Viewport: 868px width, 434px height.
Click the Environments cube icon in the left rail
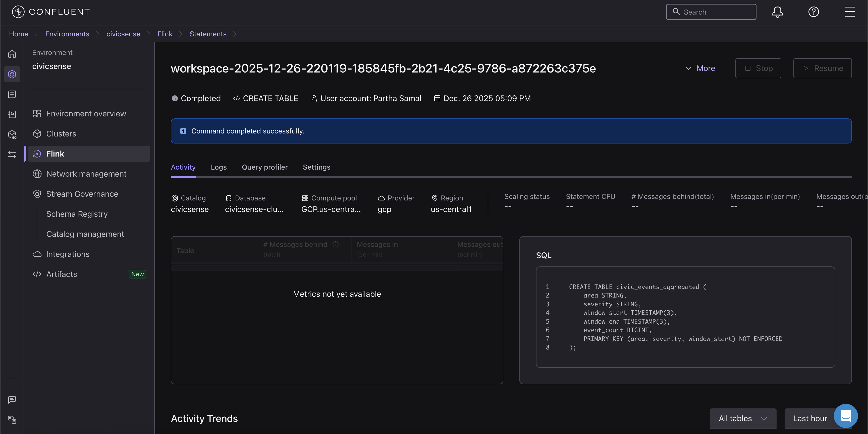pos(12,74)
